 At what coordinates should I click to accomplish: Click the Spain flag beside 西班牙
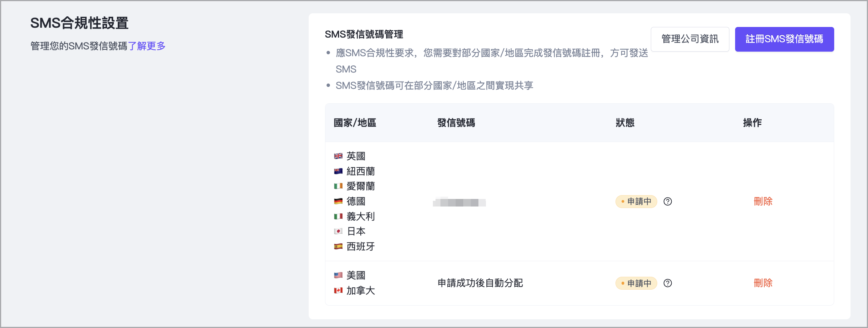click(x=338, y=246)
